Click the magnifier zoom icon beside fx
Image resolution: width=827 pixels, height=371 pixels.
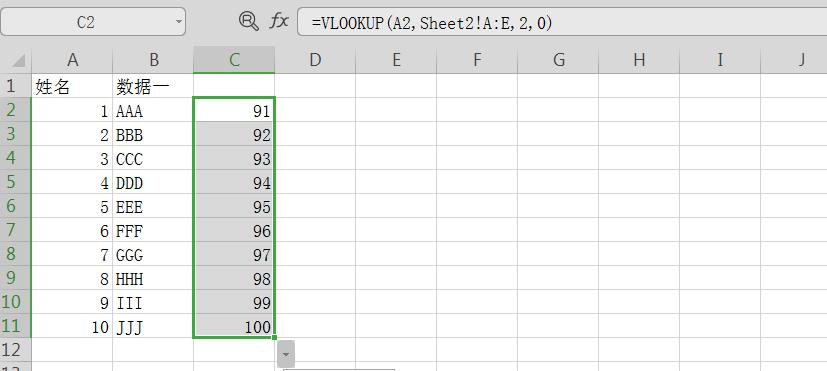pos(248,22)
